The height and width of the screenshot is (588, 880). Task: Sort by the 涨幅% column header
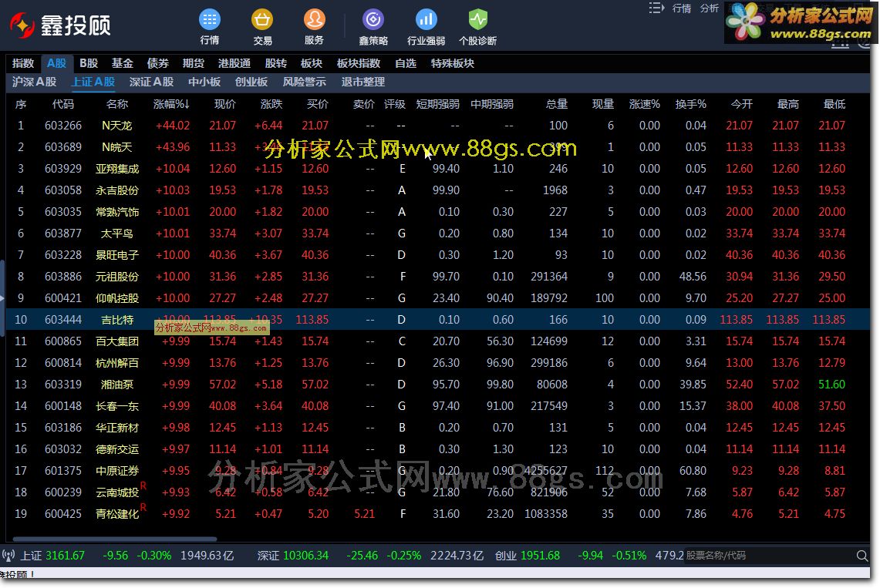click(171, 104)
